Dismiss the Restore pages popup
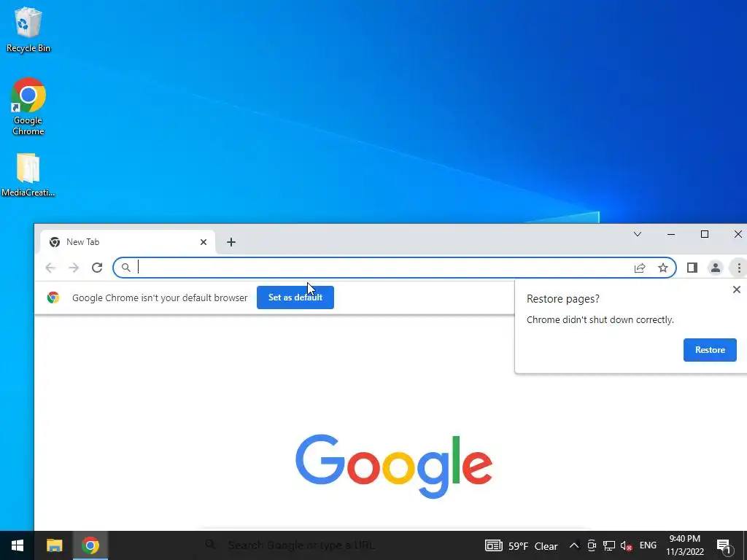This screenshot has width=747, height=560. point(737,289)
